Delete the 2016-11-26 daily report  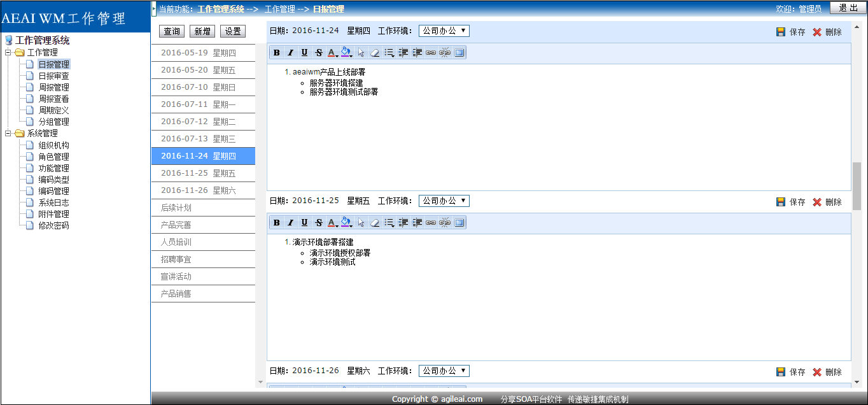[x=827, y=372]
